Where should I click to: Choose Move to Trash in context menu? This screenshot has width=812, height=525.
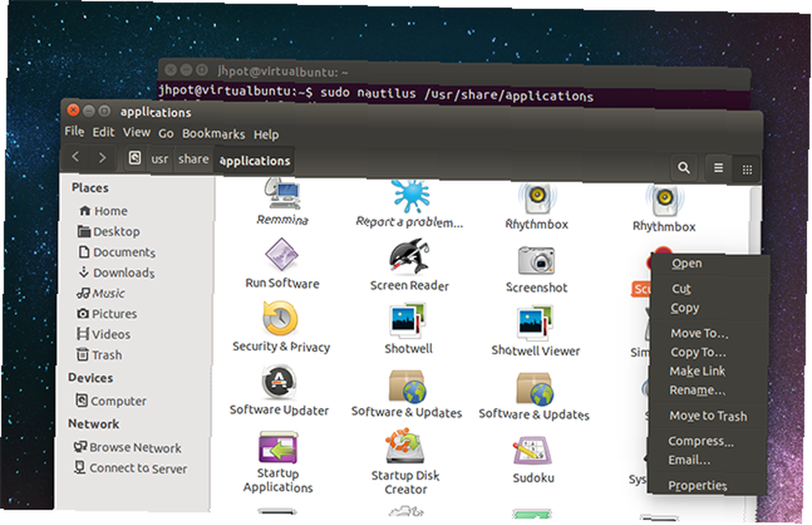[x=707, y=415]
